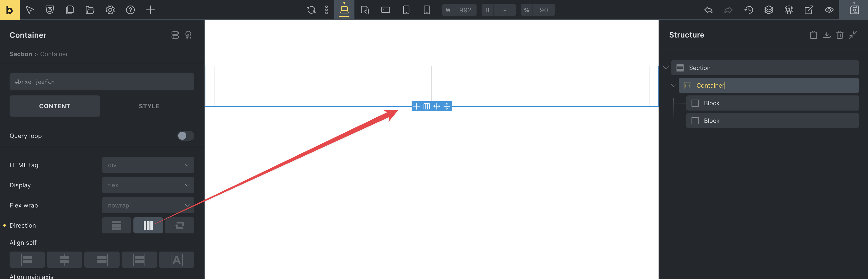Click the Structure paste clipboard icon
This screenshot has height=279, width=868.
coord(813,35)
